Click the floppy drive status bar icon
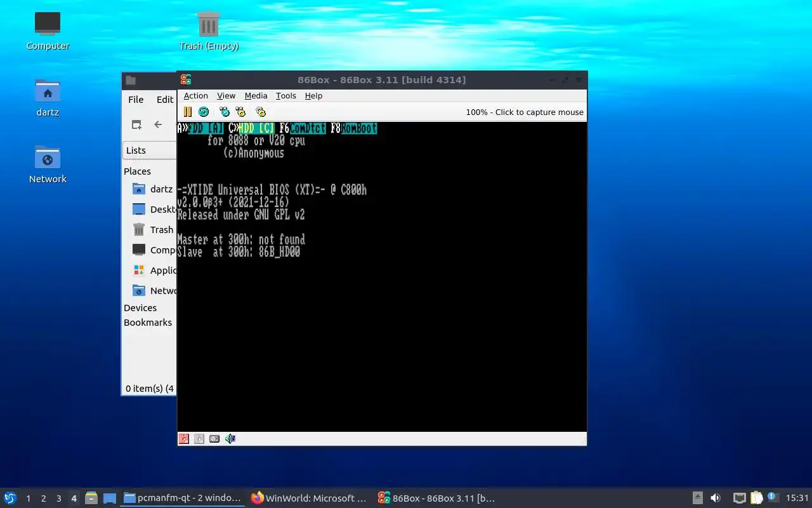Image resolution: width=812 pixels, height=508 pixels. click(184, 438)
